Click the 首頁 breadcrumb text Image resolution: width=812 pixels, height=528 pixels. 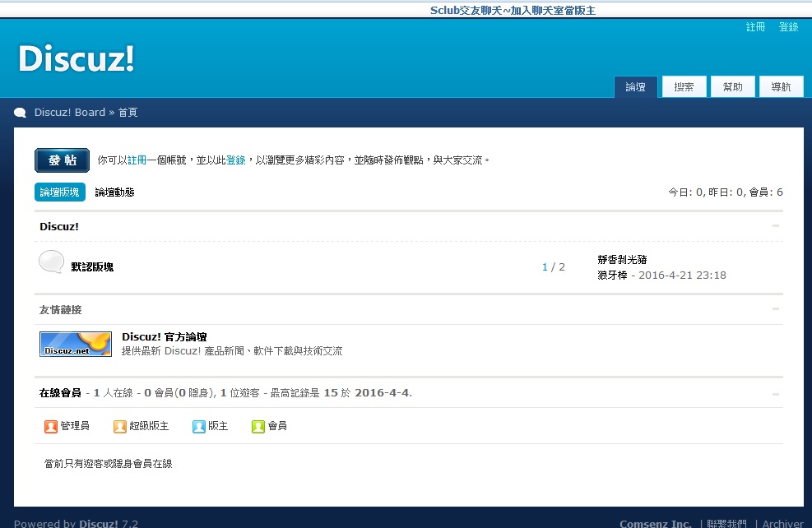(x=128, y=113)
